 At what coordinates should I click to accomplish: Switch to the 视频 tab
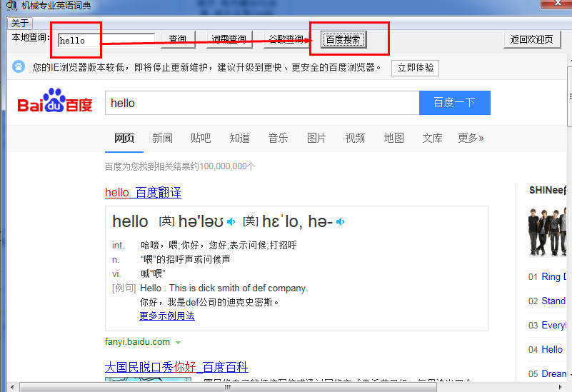pyautogui.click(x=355, y=139)
